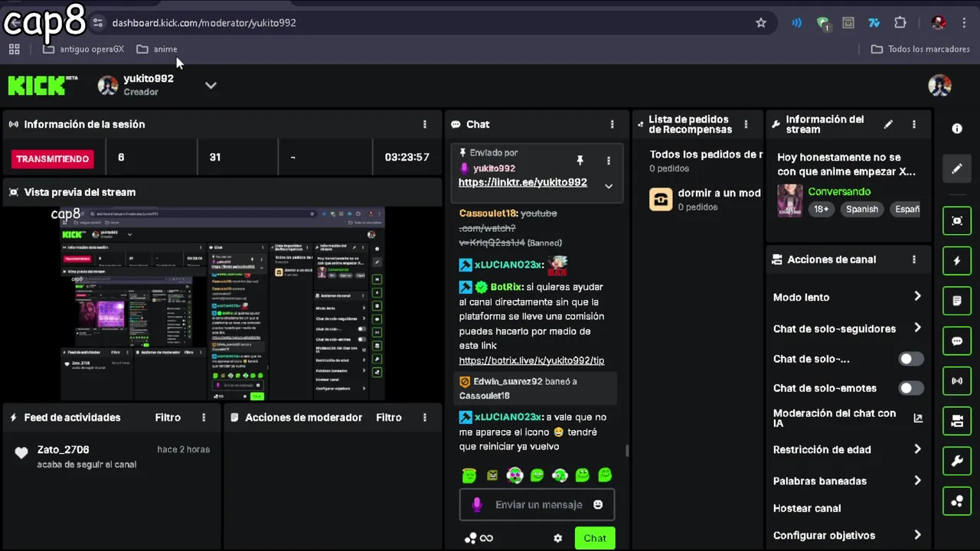The image size is (980, 551).
Task: Open the video camera icon in right sidebar
Action: point(957,420)
